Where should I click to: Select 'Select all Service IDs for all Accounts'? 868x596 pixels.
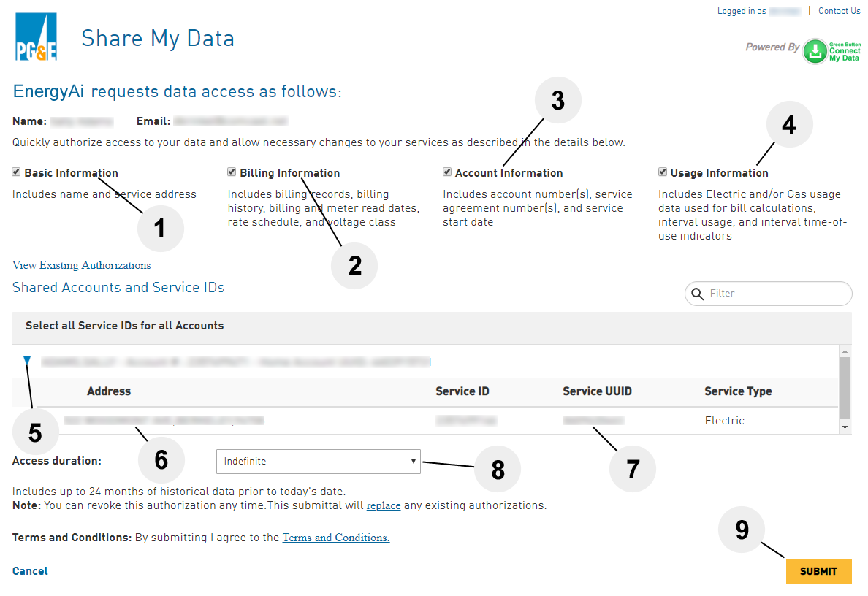[x=124, y=326]
